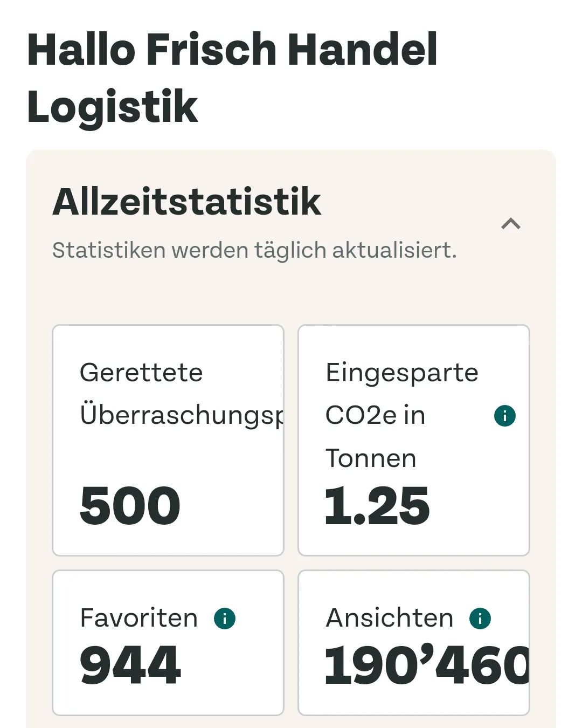The height and width of the screenshot is (728, 582).
Task: Click the Ansichten count 190'460
Action: [x=427, y=665]
